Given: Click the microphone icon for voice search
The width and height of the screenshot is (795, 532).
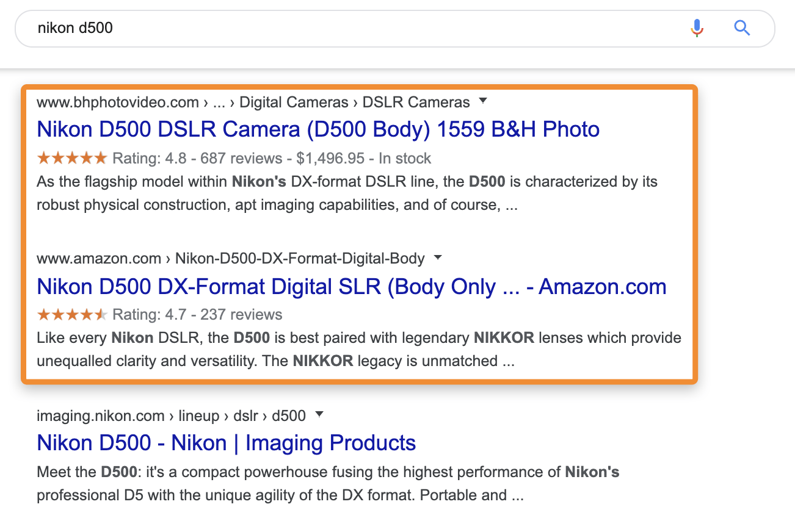Looking at the screenshot, I should coord(696,28).
